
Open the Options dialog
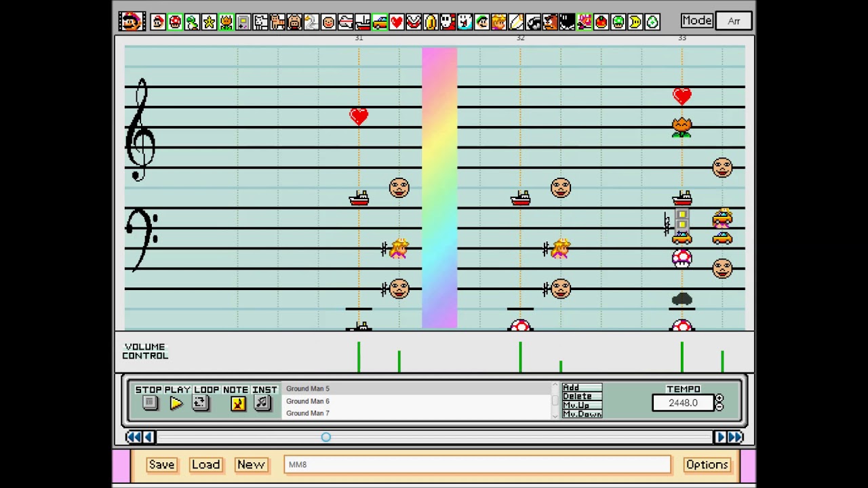[x=707, y=464]
